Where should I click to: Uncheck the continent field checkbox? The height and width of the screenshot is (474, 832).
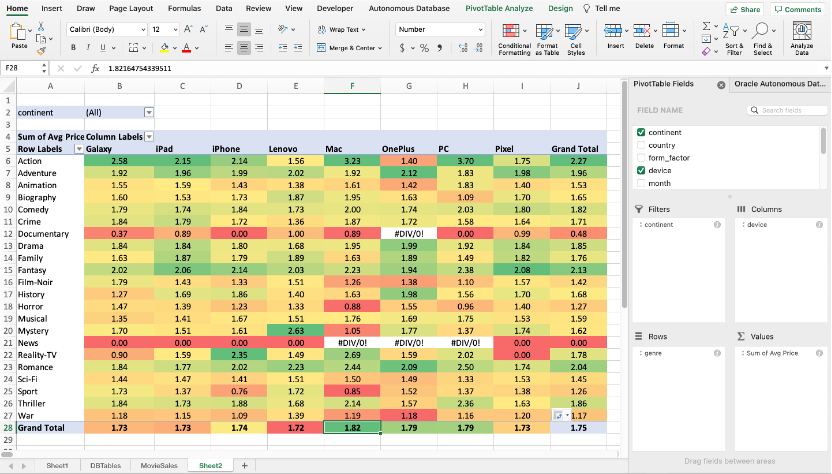(x=641, y=132)
